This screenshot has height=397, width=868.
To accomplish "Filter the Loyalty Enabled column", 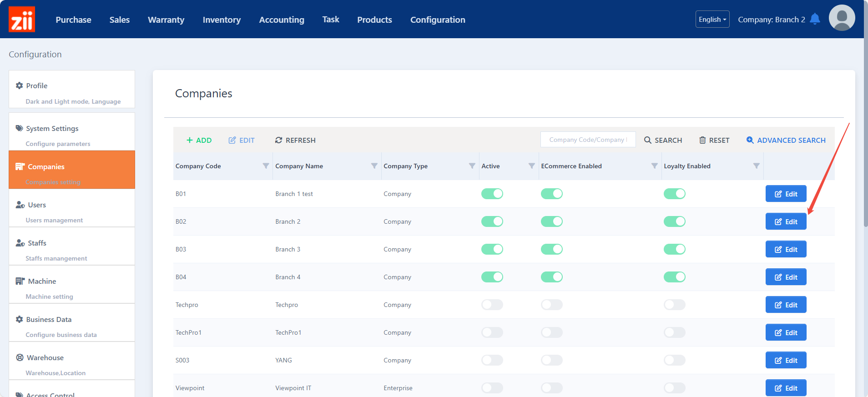I will [756, 166].
